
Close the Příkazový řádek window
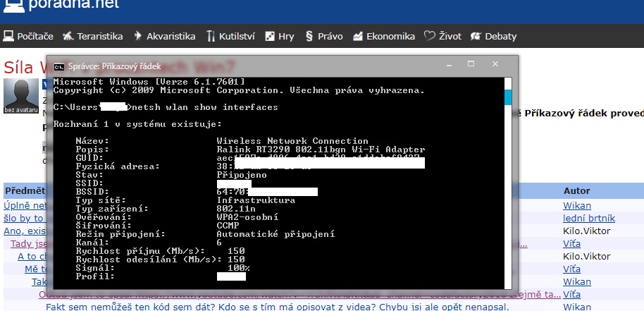coord(495,64)
